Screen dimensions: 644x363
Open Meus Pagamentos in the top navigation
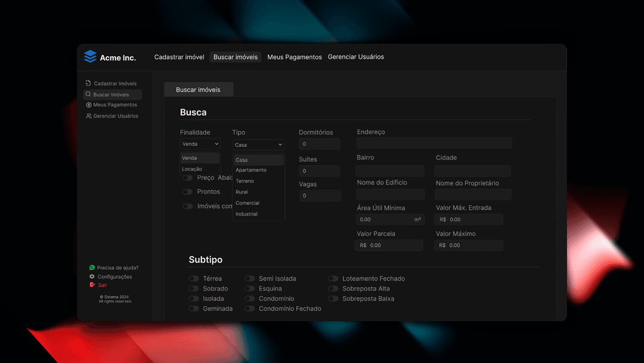pos(295,57)
